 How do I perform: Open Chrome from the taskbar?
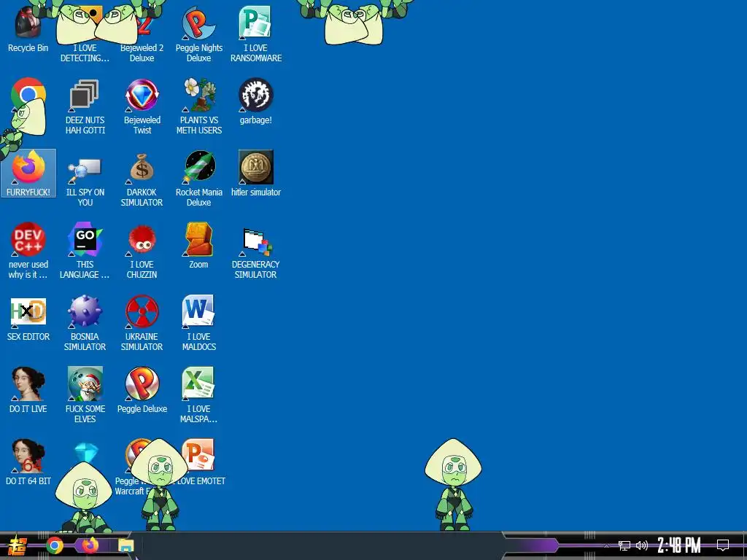[55, 545]
